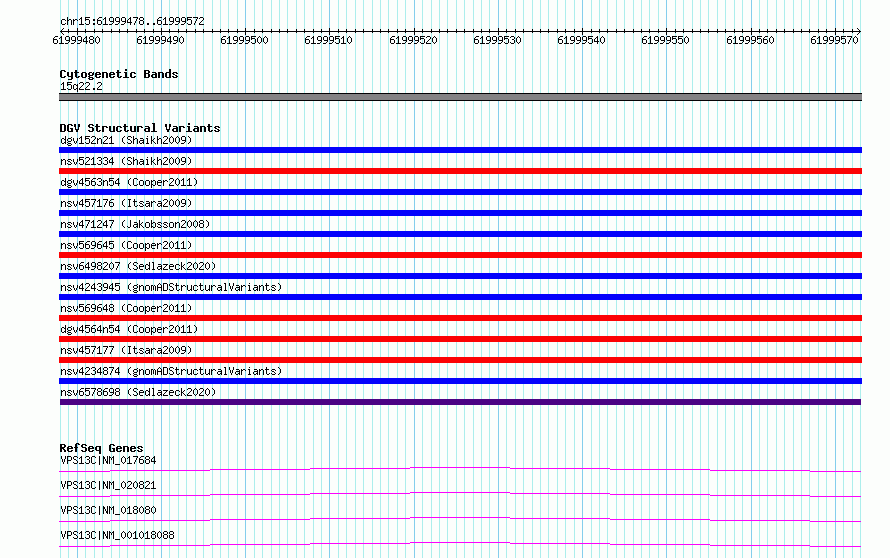Select the intron line under VPS13C|NM_001018088
The height and width of the screenshot is (558, 890).
(x=460, y=544)
